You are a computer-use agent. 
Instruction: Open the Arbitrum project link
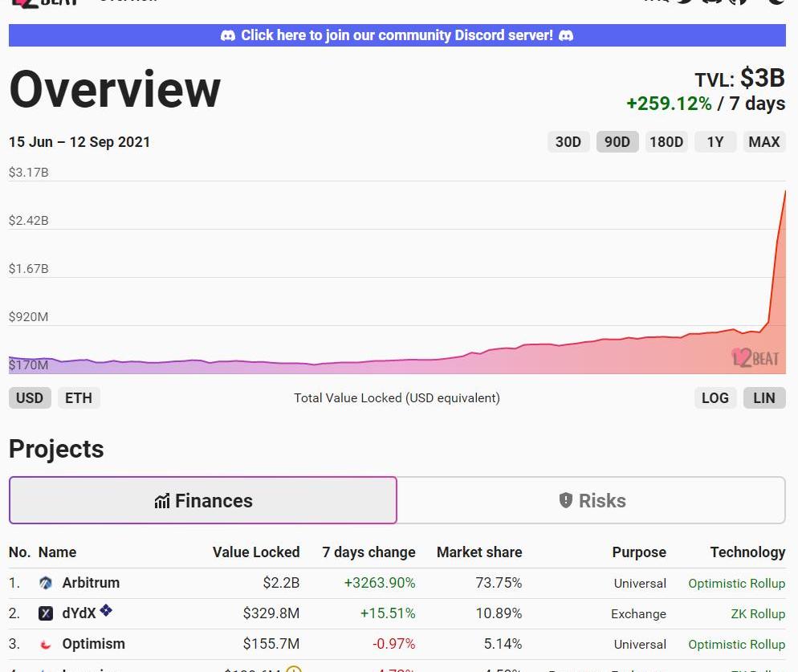[91, 583]
